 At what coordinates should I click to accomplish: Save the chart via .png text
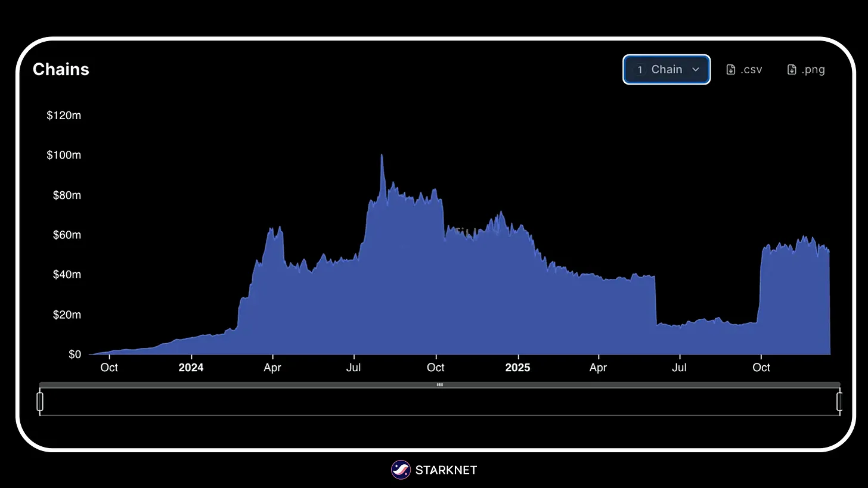click(x=813, y=70)
